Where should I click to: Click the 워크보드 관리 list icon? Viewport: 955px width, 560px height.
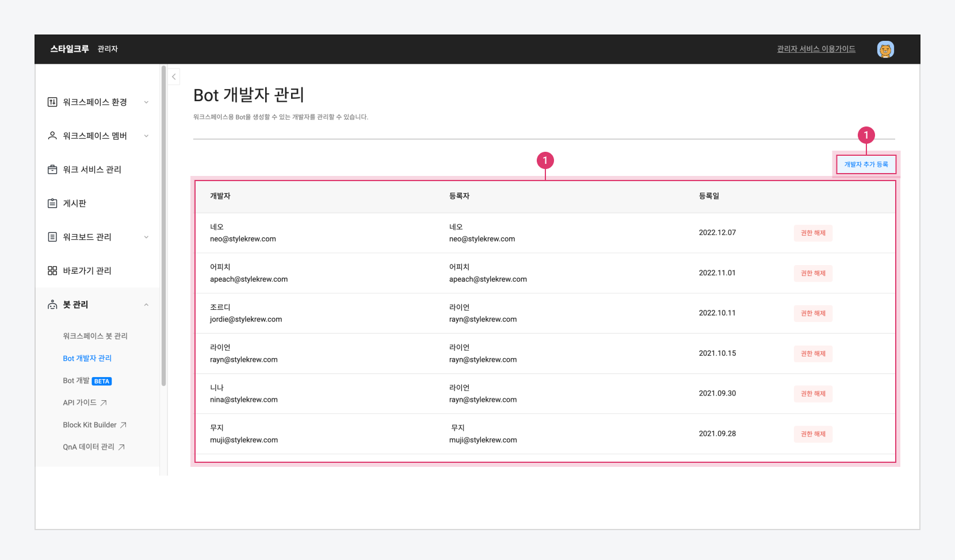point(52,237)
